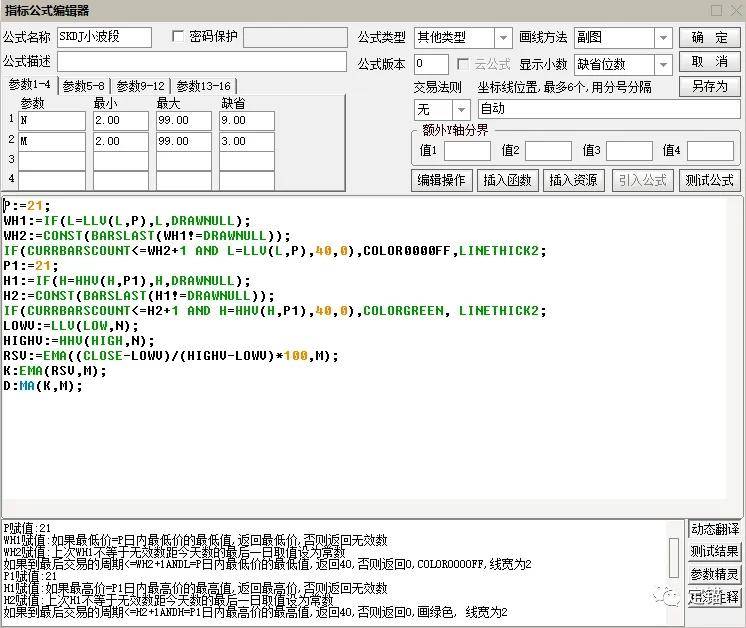Click parameter 1 max value 99.00
746x628 pixels.
click(184, 121)
